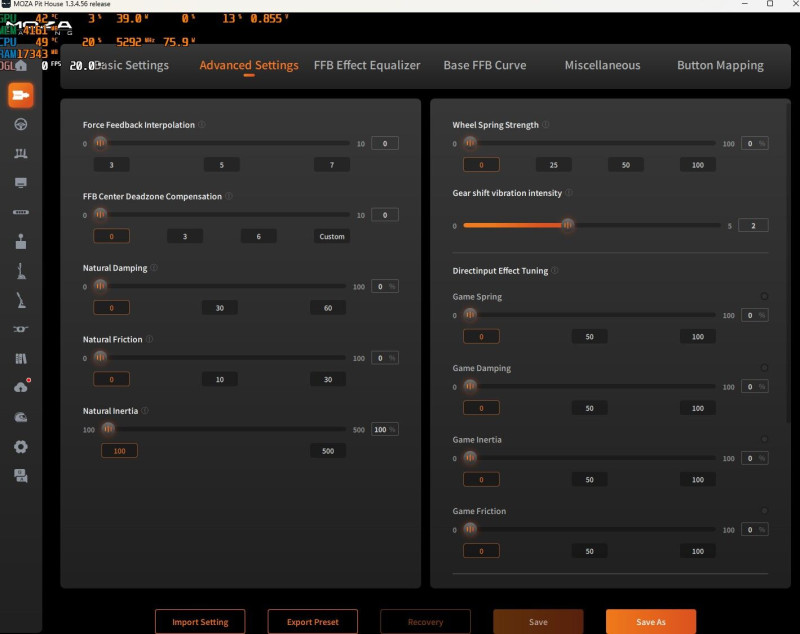This screenshot has width=800, height=634.
Task: Set Game Spring preset to 50
Action: click(589, 337)
